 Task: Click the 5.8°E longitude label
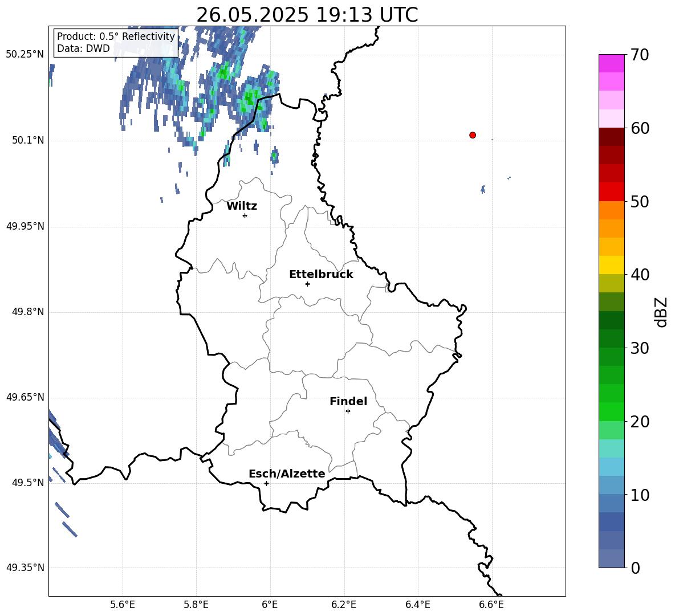(196, 605)
